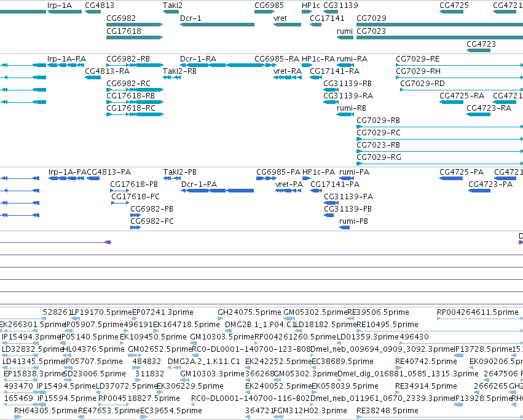Screen dimensions: 523x420
Task: Select the CG17141-PA protein label
Action: [335, 184]
